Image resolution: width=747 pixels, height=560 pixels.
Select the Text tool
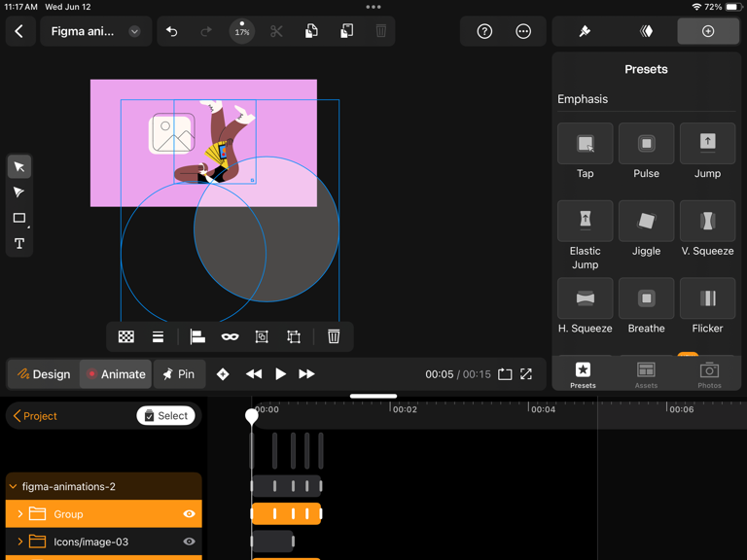pyautogui.click(x=19, y=244)
